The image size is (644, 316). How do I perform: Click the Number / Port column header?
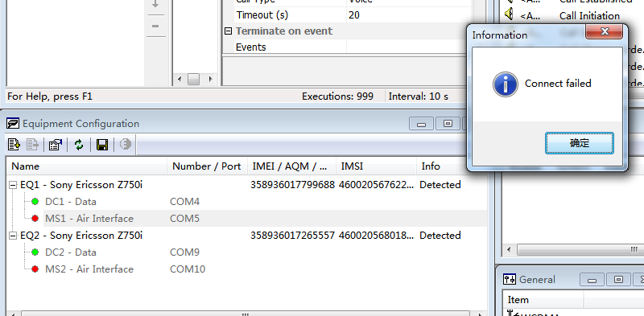coord(207,166)
